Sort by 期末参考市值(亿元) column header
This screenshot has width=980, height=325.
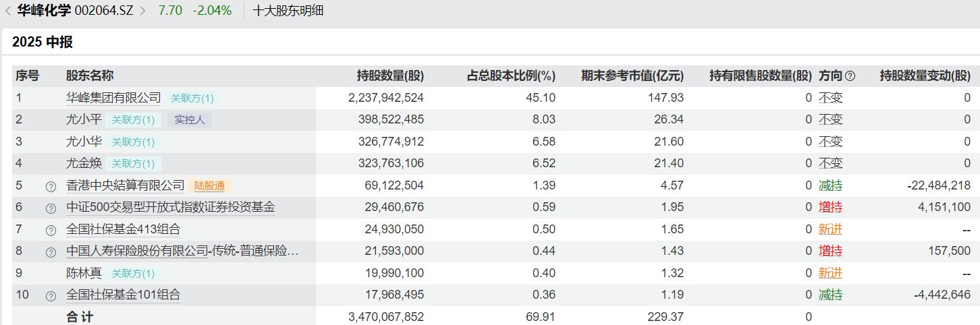click(x=632, y=76)
